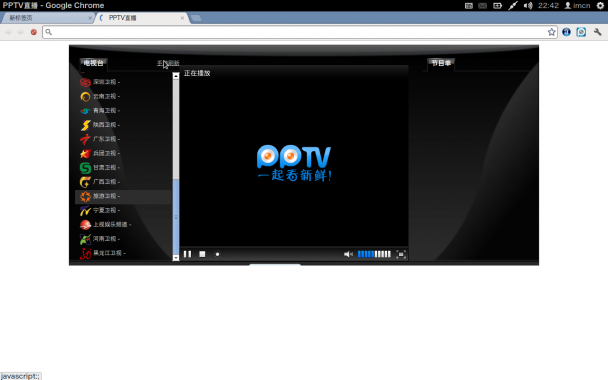Go back using browser back arrow
The width and height of the screenshot is (608, 380).
click(8, 32)
